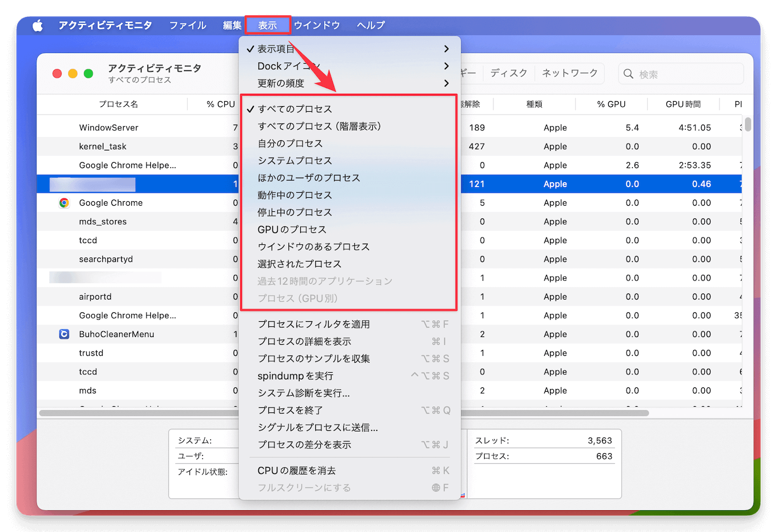
Task: Choose プロセスを終了 from menu
Action: click(x=349, y=410)
